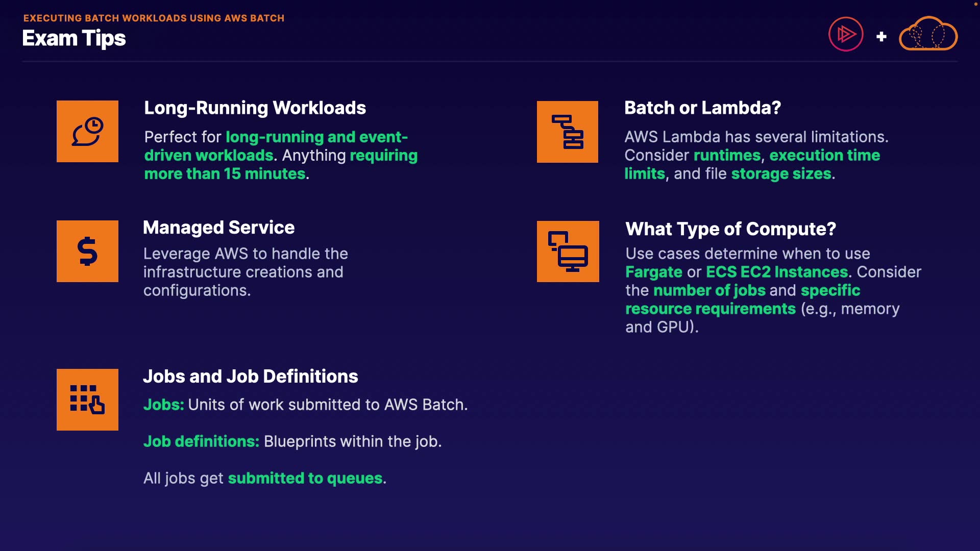
Task: Click the compute monitor icon
Action: click(x=568, y=252)
